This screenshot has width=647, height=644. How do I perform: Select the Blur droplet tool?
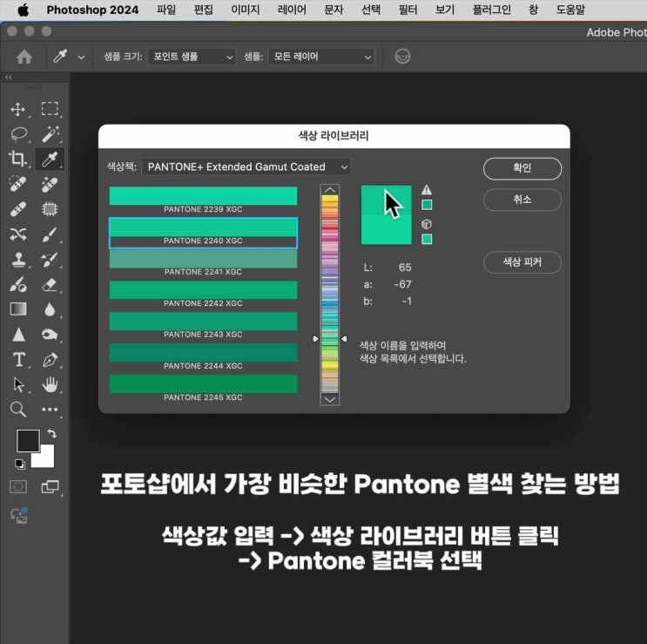coord(50,309)
